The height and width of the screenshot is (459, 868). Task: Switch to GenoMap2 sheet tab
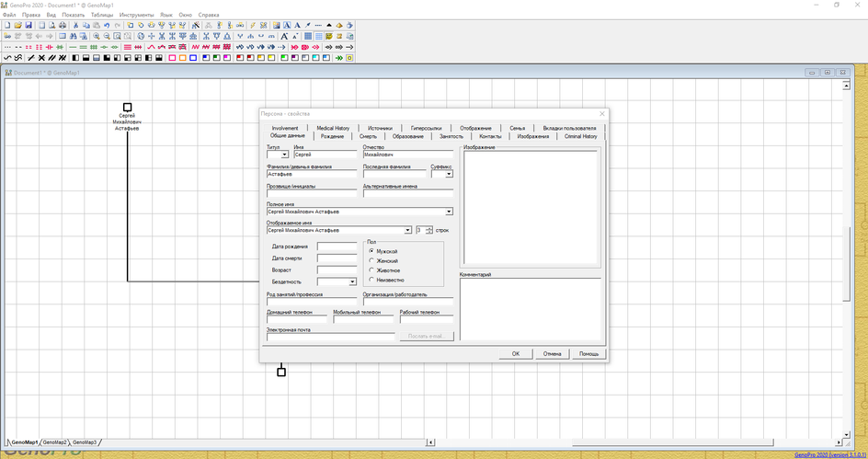[x=55, y=442]
